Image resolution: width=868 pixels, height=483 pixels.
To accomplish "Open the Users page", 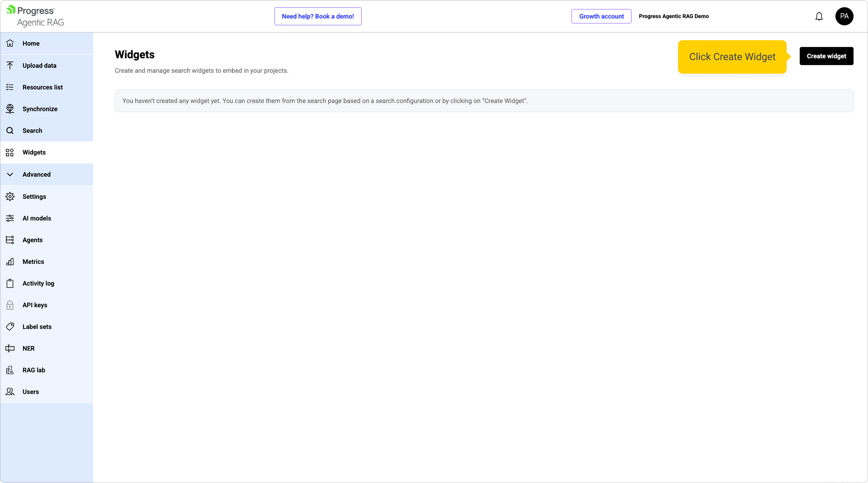I will (x=31, y=392).
